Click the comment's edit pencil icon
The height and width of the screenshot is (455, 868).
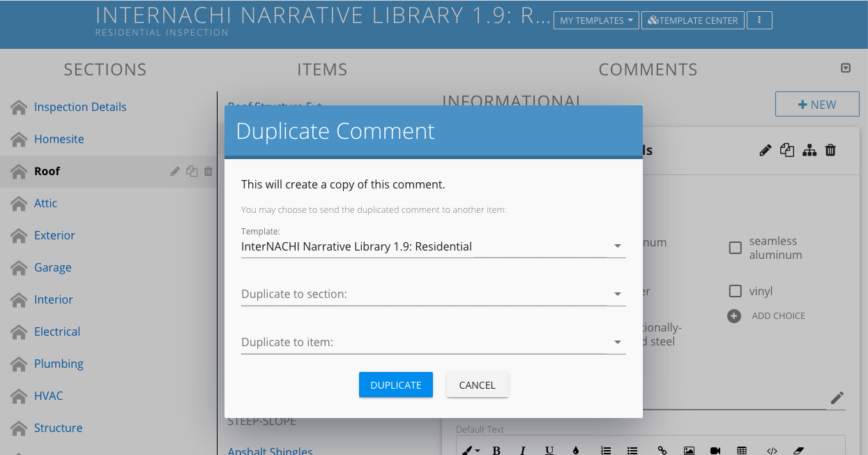click(x=766, y=150)
